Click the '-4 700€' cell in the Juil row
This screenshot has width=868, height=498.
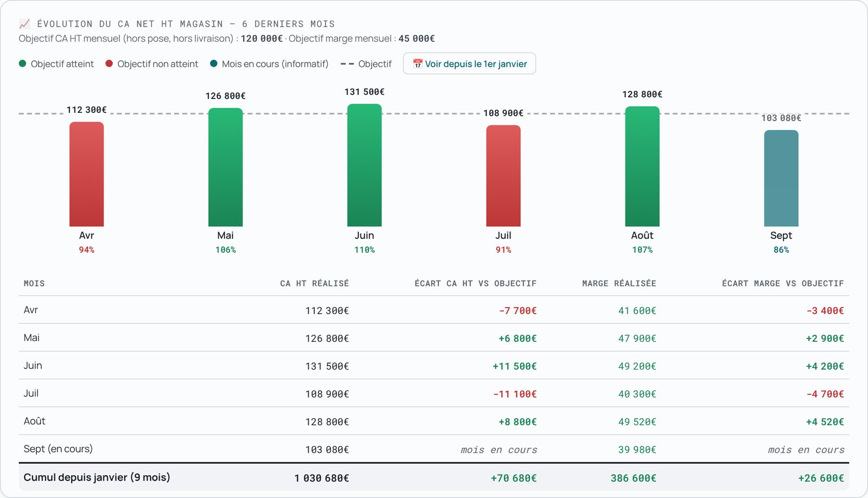click(825, 394)
